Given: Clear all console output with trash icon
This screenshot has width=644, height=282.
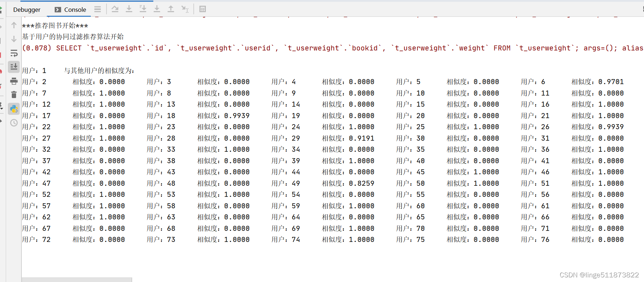Looking at the screenshot, I should pyautogui.click(x=14, y=94).
